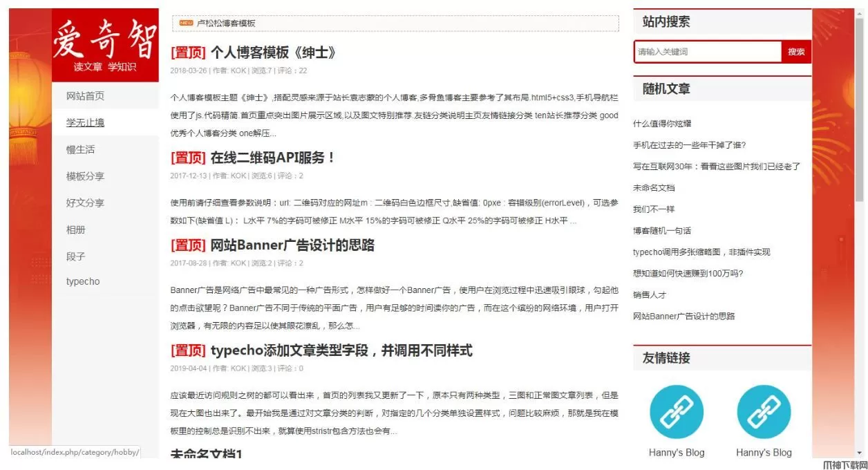Select 模板分享 in the navigation
The width and height of the screenshot is (868, 470).
tap(86, 176)
